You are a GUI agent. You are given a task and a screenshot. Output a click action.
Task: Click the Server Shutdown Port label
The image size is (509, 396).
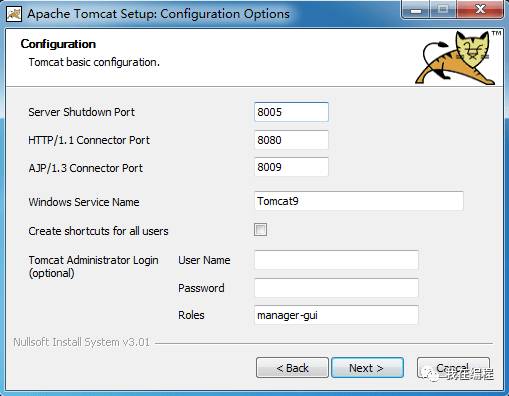tap(81, 112)
